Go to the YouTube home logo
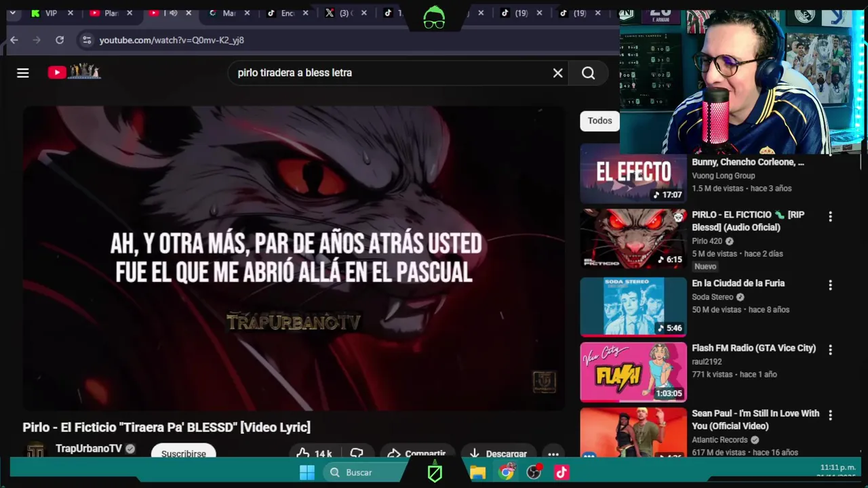868x488 pixels. [74, 72]
